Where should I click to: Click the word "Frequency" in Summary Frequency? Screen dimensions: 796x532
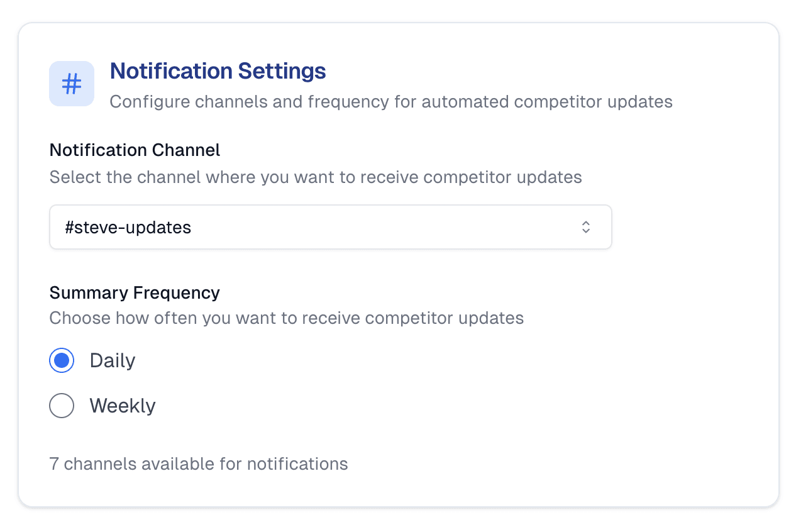click(x=180, y=292)
